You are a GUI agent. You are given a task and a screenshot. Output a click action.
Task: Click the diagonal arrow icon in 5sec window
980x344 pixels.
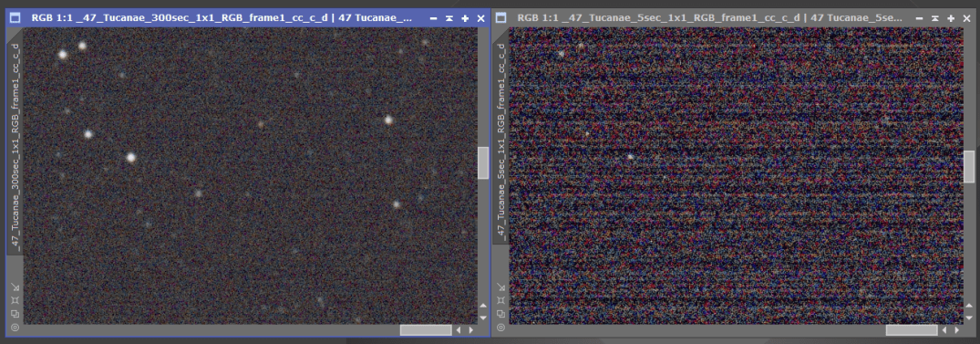(500, 287)
